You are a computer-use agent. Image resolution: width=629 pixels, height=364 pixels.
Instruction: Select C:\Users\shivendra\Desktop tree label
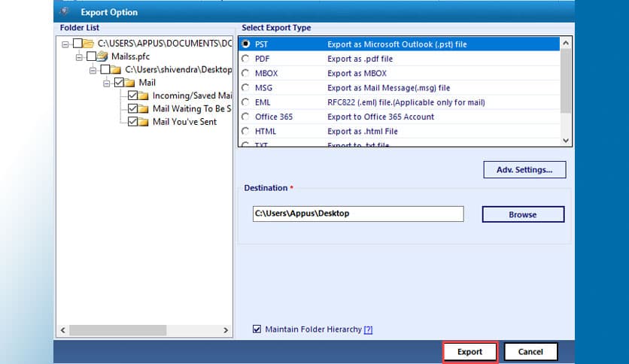178,69
